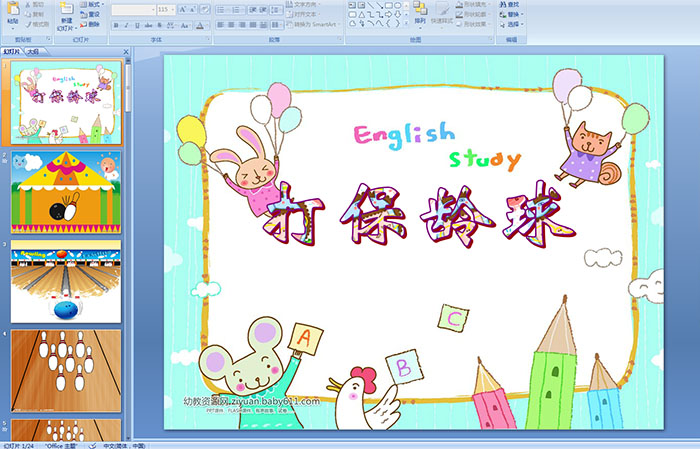This screenshot has width=700, height=449.
Task: Toggle Bold formatting
Action: coord(116,25)
